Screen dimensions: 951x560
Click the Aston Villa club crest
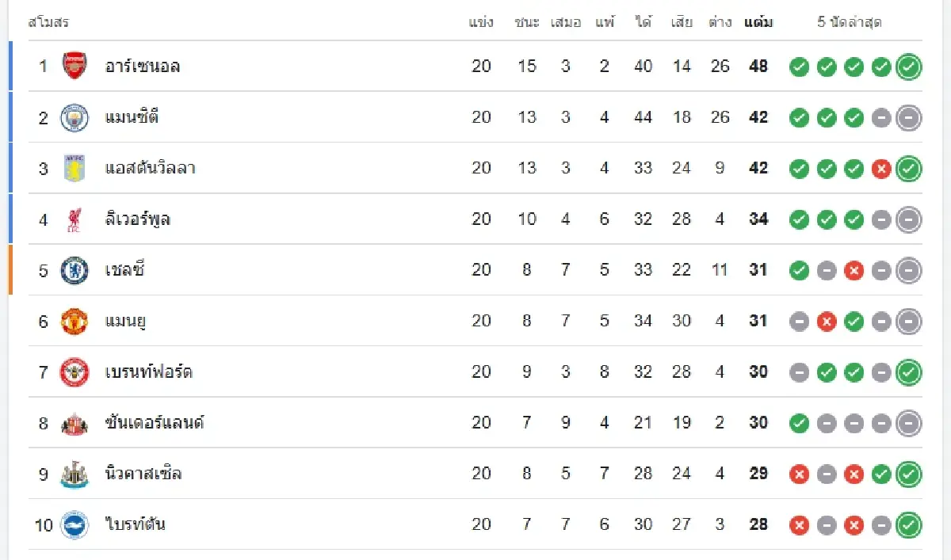click(75, 168)
